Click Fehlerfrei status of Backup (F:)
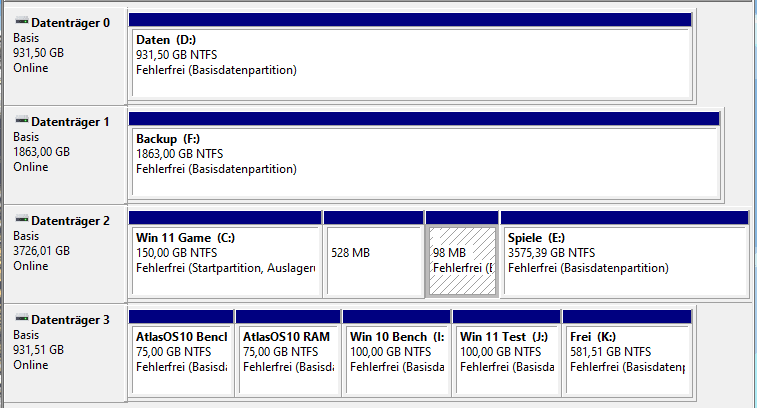The width and height of the screenshot is (757, 408). (216, 169)
